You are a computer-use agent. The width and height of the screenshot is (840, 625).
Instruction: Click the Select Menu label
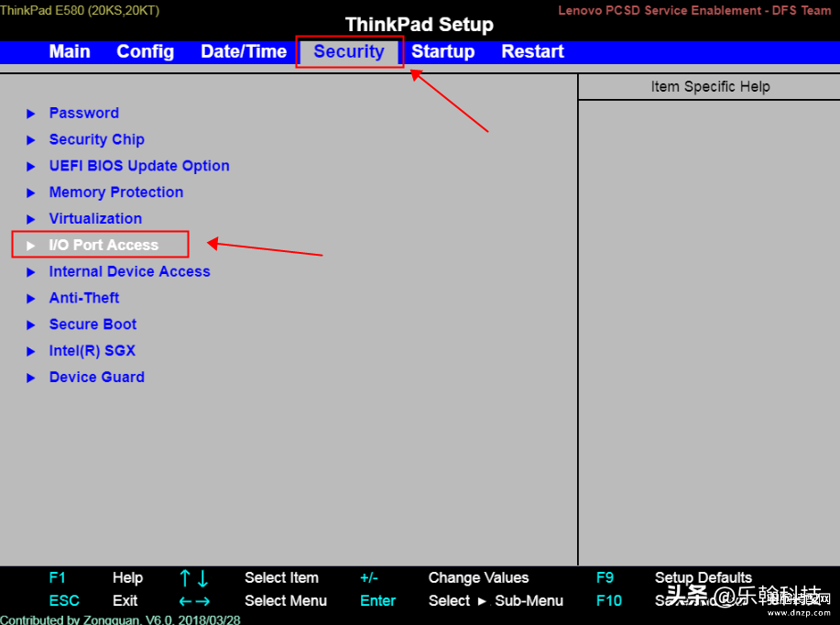pos(286,600)
